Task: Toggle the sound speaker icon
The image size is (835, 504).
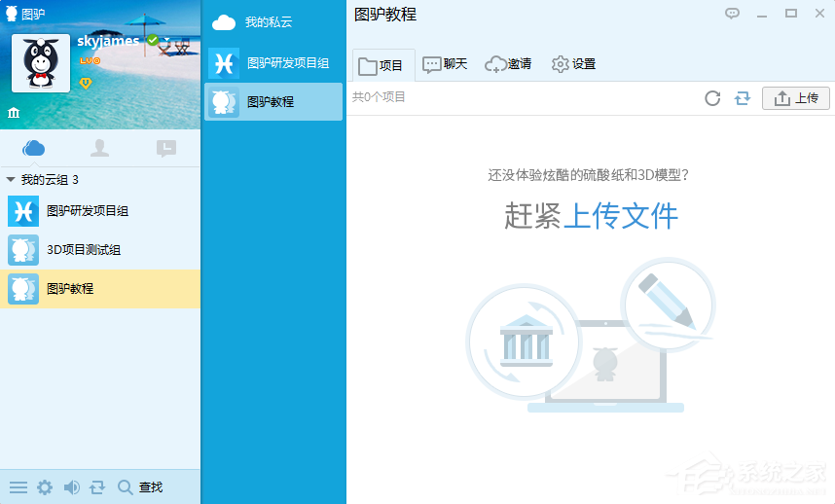Action: click(x=71, y=486)
